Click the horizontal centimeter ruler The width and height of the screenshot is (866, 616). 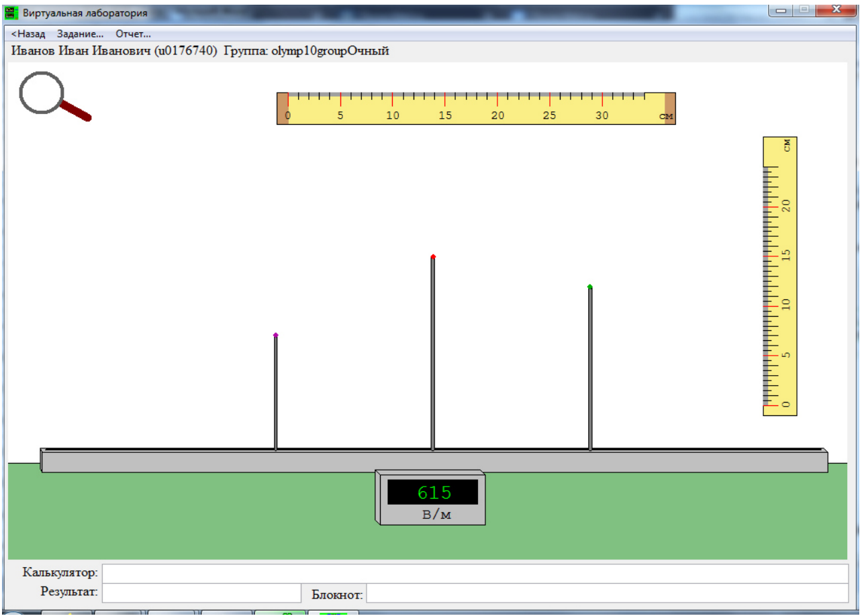[x=476, y=109]
